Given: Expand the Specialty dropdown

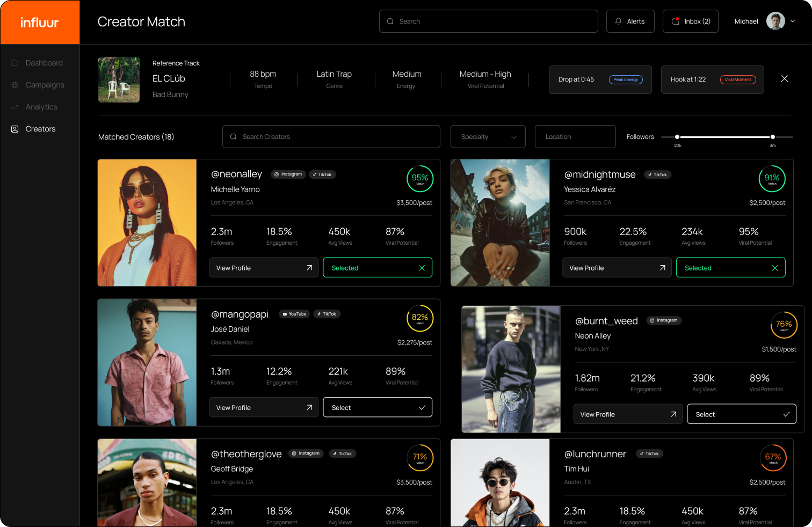Looking at the screenshot, I should point(488,137).
